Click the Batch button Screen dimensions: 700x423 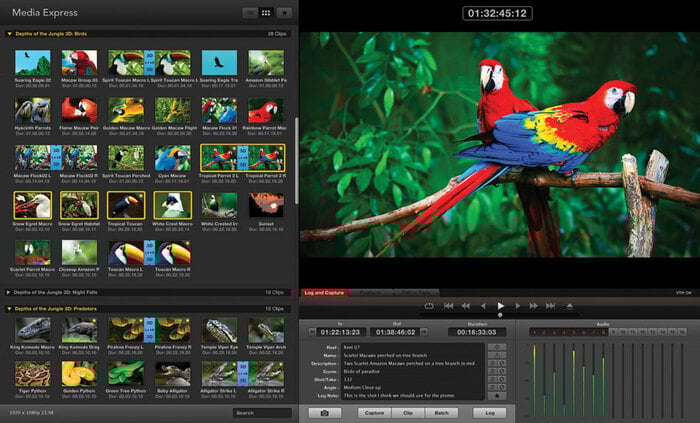point(442,413)
